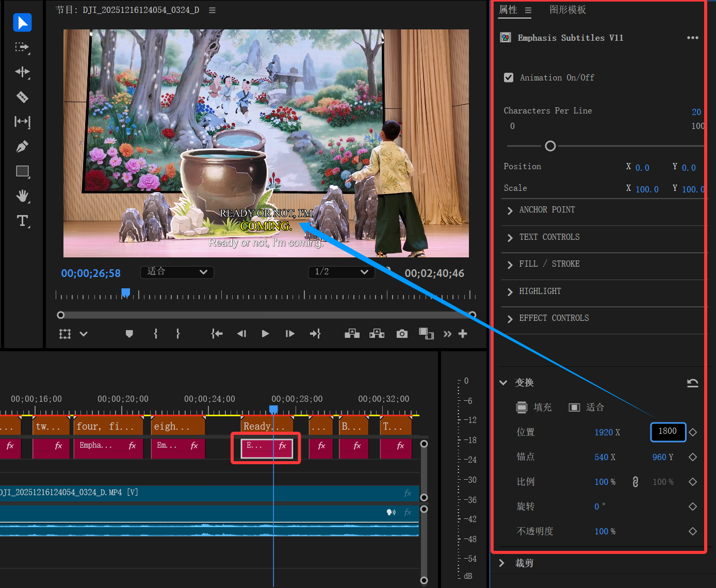Reset the transform settings
The width and height of the screenshot is (716, 588).
tap(692, 383)
